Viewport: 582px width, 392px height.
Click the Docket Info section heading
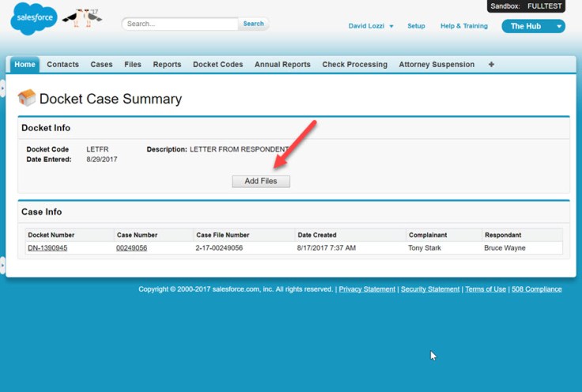click(x=46, y=128)
